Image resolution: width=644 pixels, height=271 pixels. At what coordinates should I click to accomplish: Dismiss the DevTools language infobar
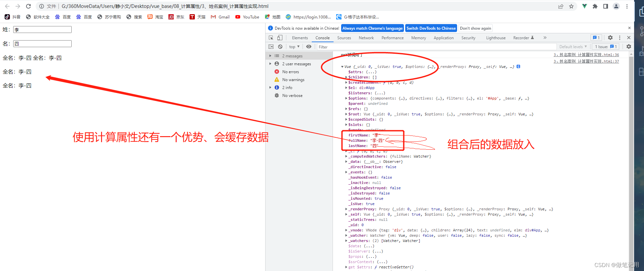[x=629, y=28]
